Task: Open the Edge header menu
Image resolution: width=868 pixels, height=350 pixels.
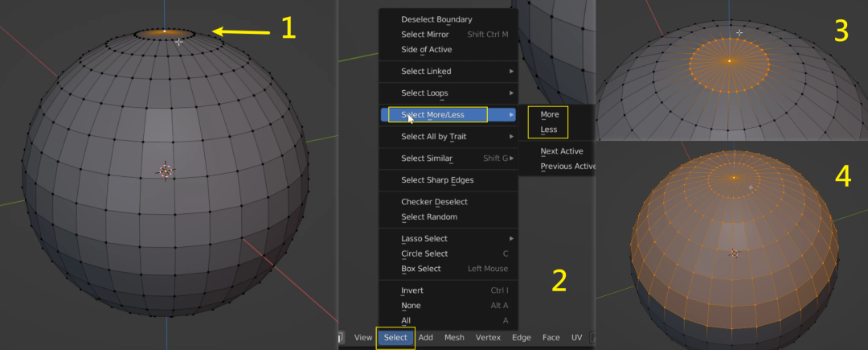Action: click(522, 337)
